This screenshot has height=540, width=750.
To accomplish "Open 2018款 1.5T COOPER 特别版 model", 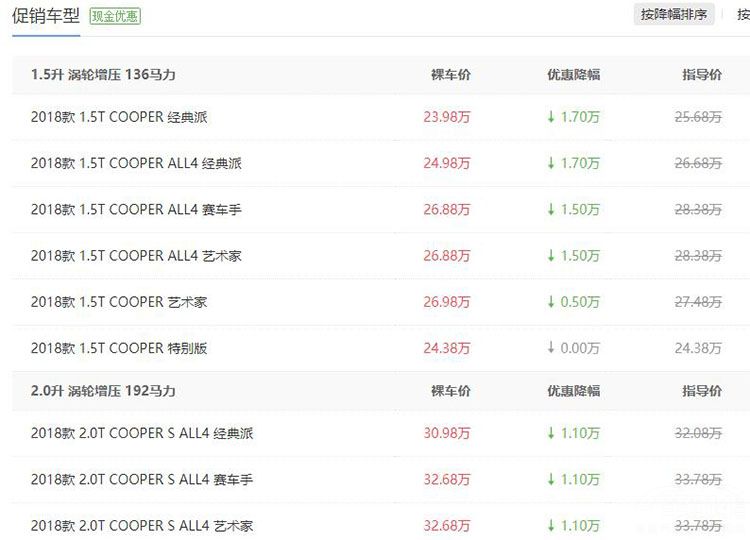I will coord(119,348).
